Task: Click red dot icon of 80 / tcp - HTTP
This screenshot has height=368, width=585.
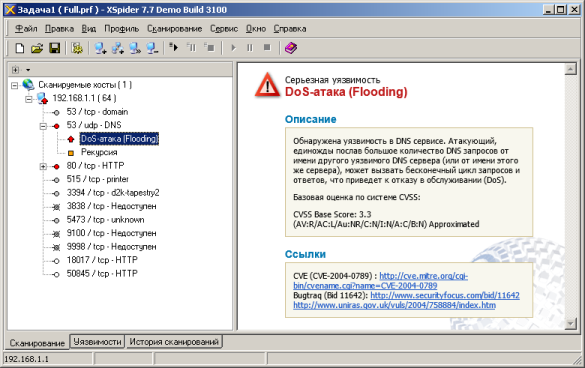Action: pos(56,166)
